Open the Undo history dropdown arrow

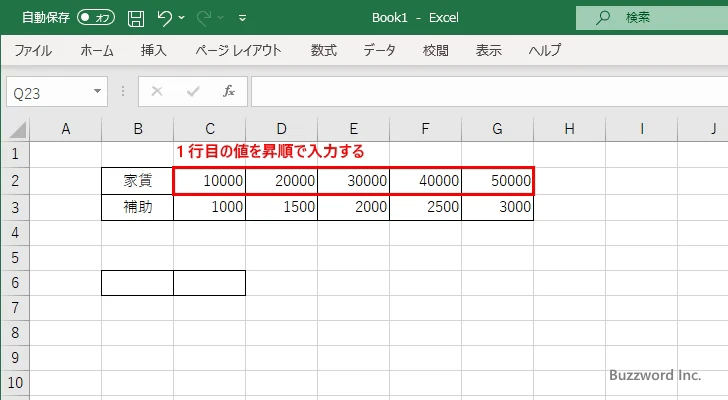pos(183,17)
